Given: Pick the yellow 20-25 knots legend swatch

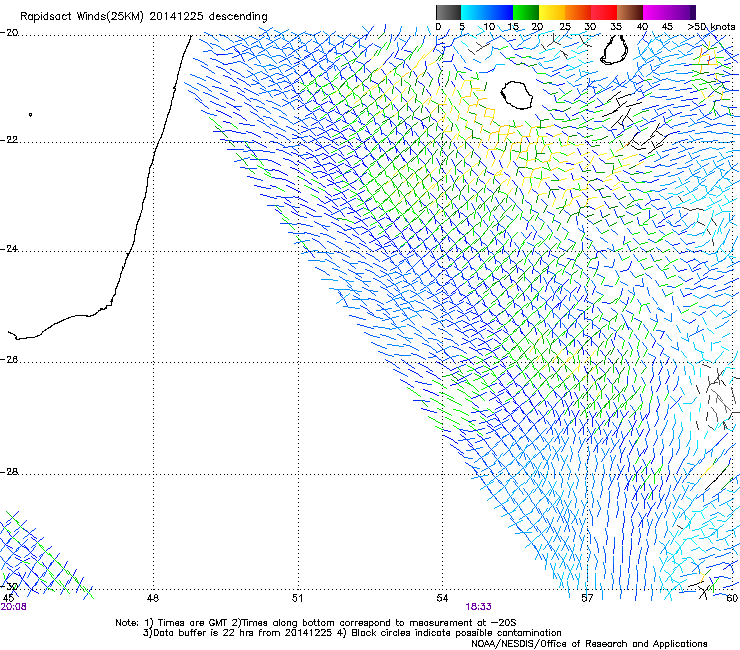Looking at the screenshot, I should click(x=552, y=12).
